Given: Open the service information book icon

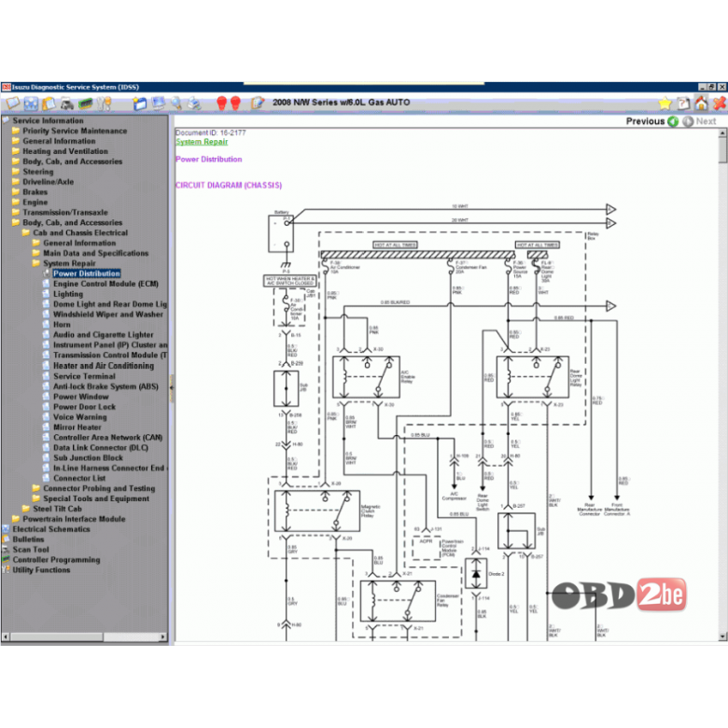Looking at the screenshot, I should tap(12, 103).
